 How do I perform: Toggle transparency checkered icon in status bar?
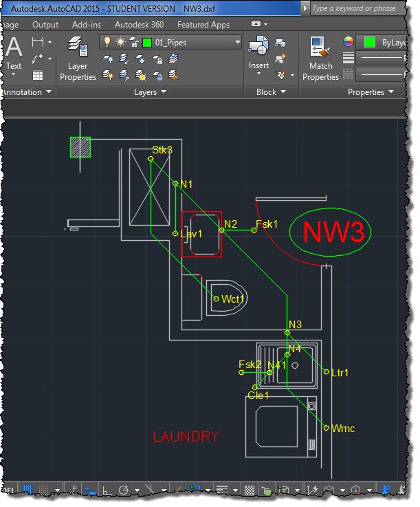pyautogui.click(x=250, y=490)
